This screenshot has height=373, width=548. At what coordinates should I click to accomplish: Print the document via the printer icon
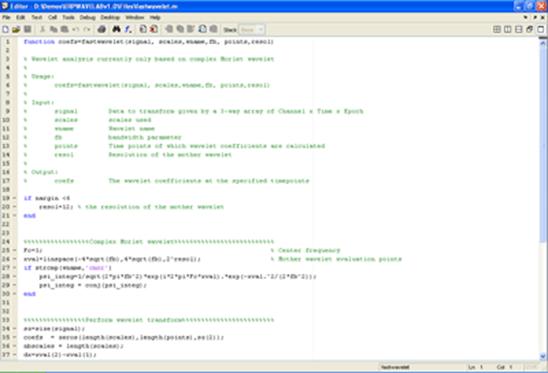tap(102, 29)
